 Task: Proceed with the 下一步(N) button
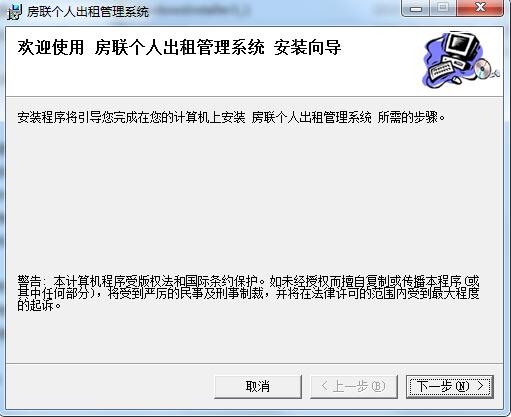click(x=450, y=387)
